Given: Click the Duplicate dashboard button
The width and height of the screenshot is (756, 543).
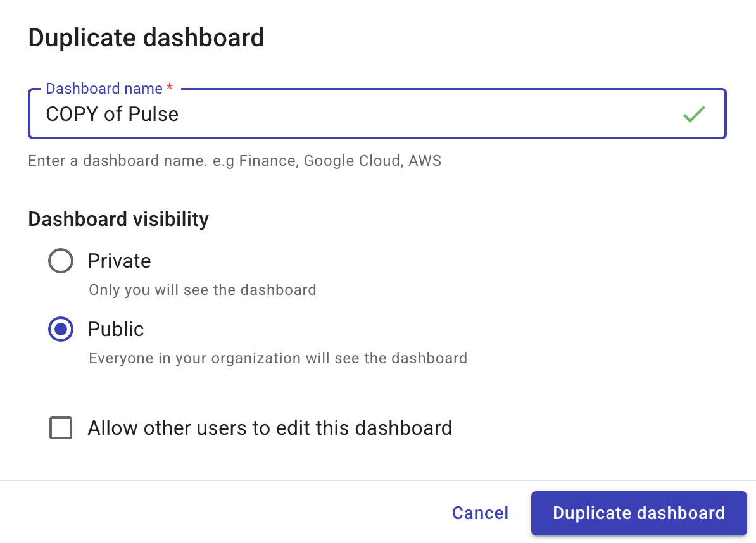Looking at the screenshot, I should tap(638, 513).
